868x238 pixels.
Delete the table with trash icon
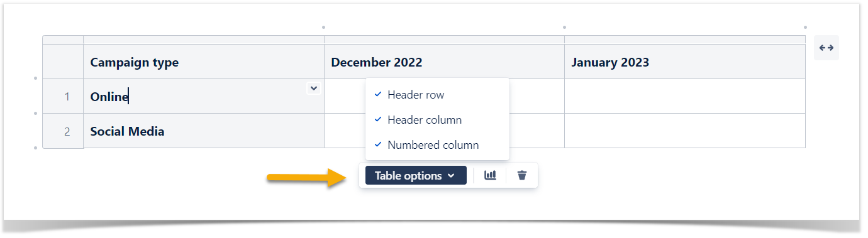tap(521, 176)
